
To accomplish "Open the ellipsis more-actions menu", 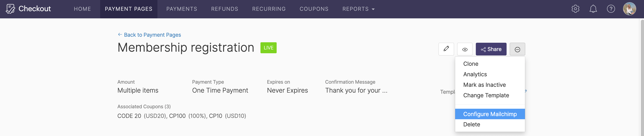I will pyautogui.click(x=517, y=49).
